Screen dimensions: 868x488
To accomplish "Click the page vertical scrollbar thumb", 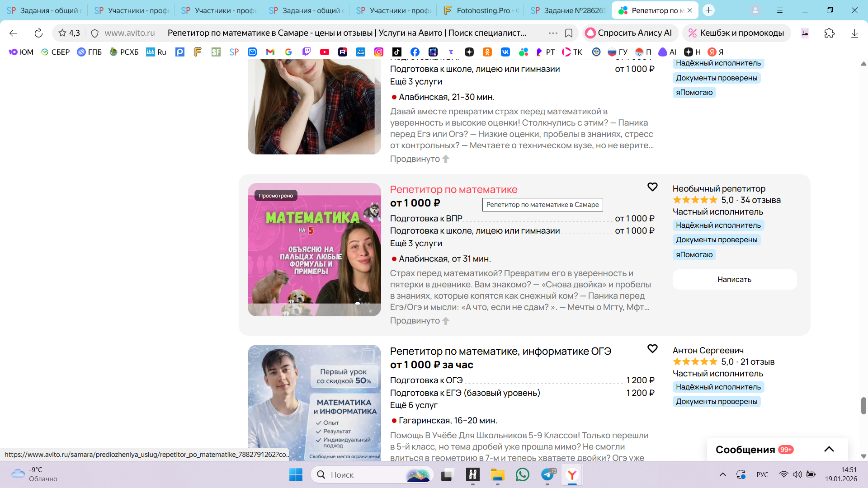I will (863, 405).
